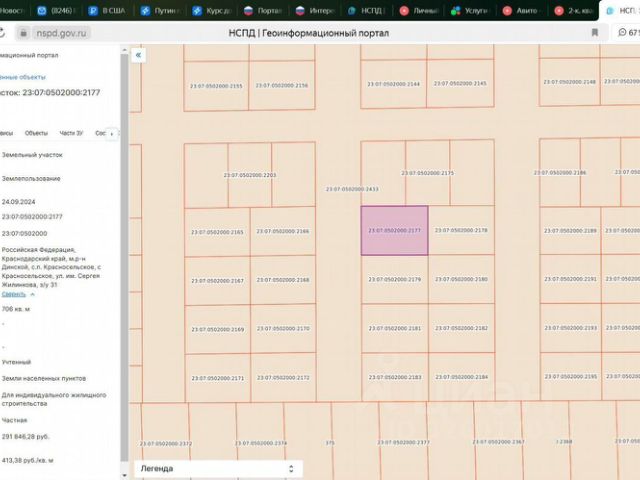Switch to the В США browser tab
Image resolution: width=640 pixels, height=480 pixels.
point(107,11)
